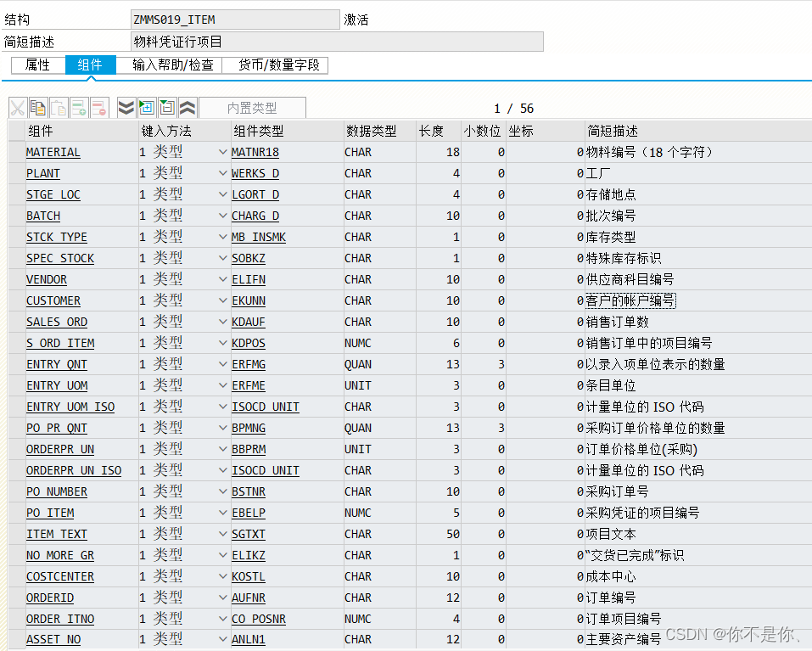812x651 pixels.
Task: Delete a row using the red minus icon
Action: tap(99, 108)
